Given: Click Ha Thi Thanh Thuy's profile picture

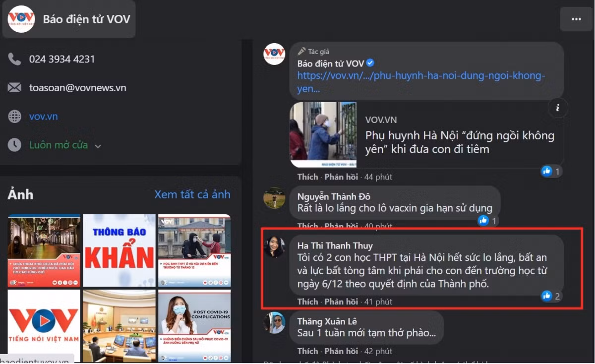Looking at the screenshot, I should pos(274,246).
